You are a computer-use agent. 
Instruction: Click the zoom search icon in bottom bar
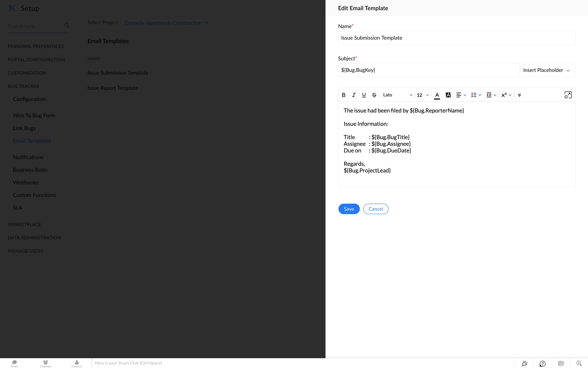[579, 363]
